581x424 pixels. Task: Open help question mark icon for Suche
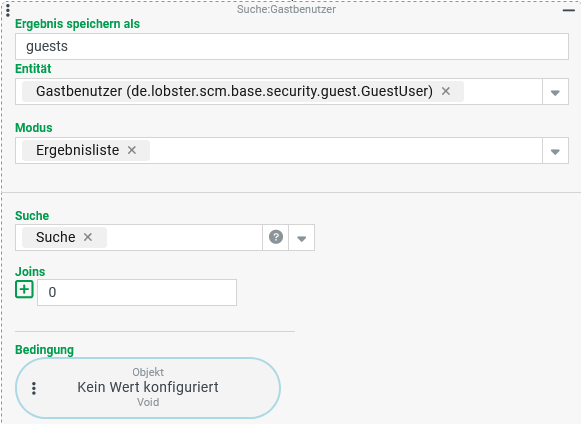(x=276, y=237)
